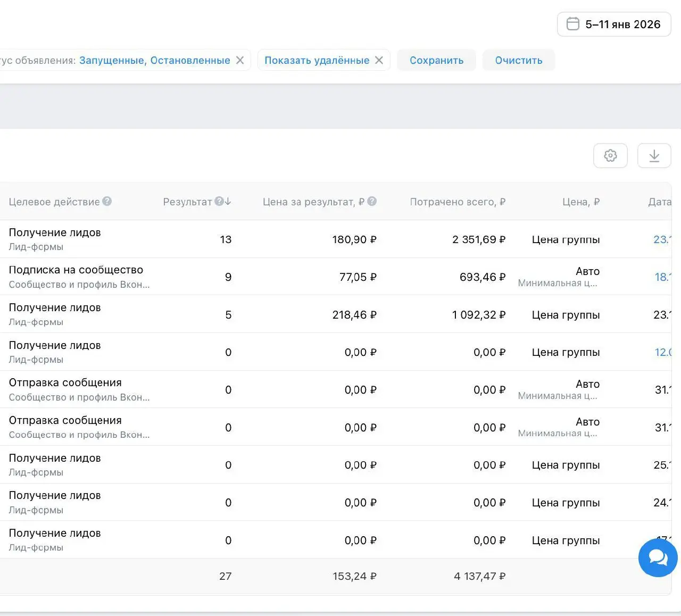
Task: Click the 1 092,32 ₽ spent cell
Action: [x=479, y=315]
